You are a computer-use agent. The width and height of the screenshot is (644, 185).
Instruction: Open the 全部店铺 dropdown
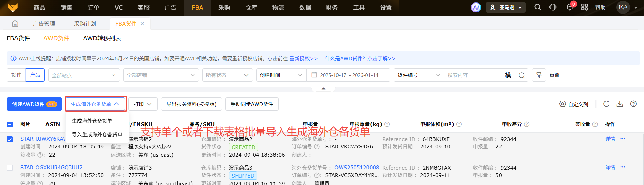[161, 75]
